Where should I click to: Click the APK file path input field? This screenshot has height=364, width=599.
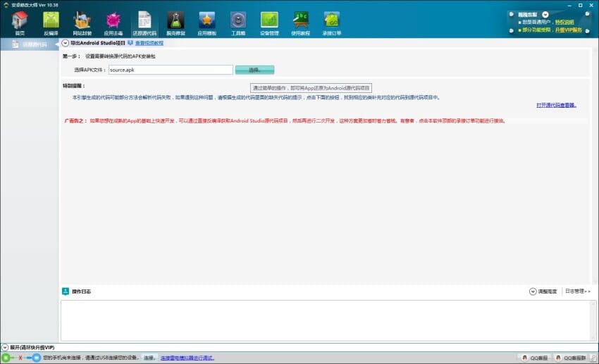tap(170, 70)
